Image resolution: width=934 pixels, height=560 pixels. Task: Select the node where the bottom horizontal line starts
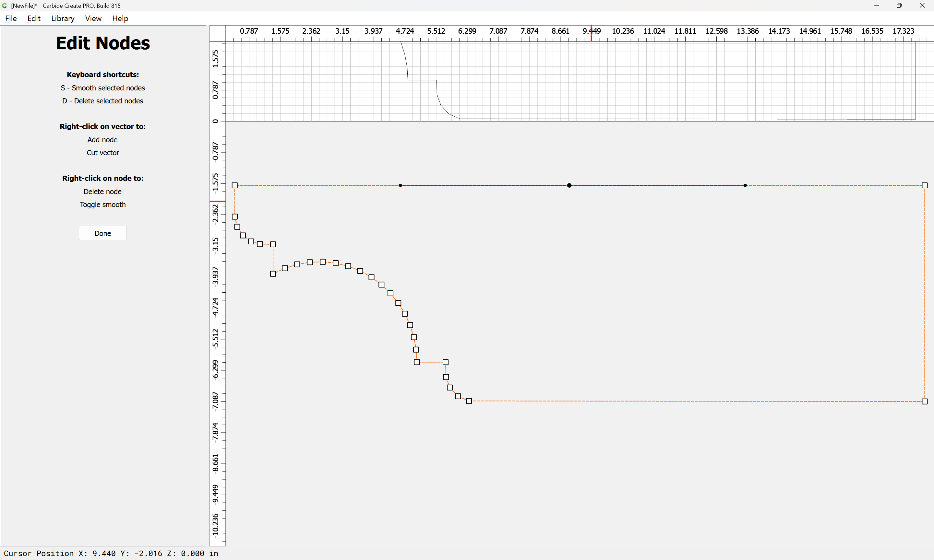pos(469,401)
